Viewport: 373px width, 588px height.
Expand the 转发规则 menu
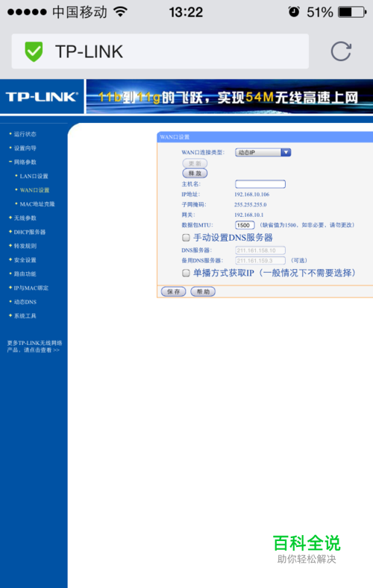click(x=25, y=246)
